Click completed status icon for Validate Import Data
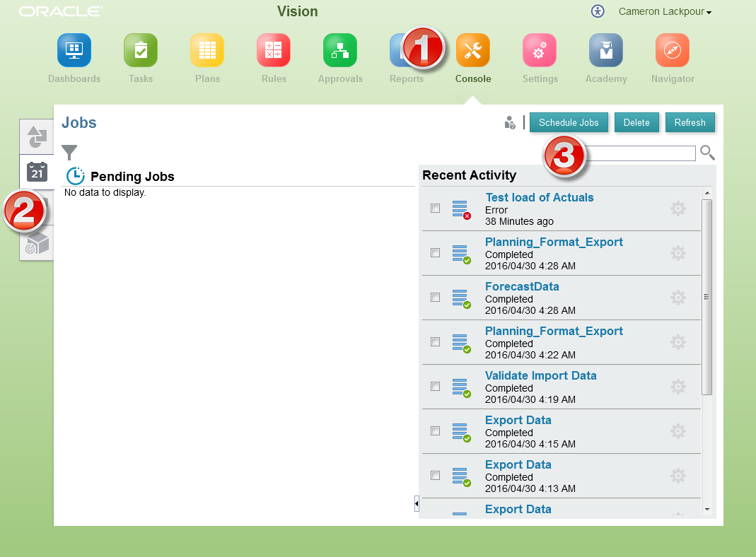756x557 pixels. pos(461,388)
